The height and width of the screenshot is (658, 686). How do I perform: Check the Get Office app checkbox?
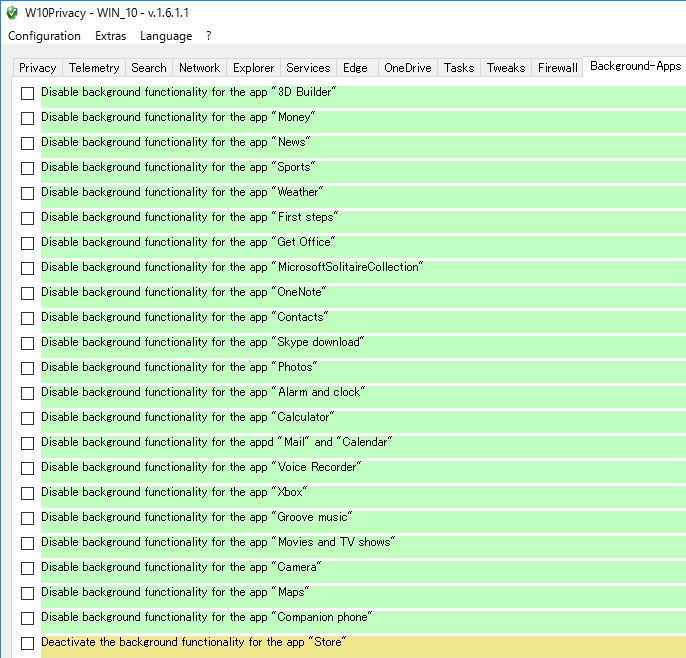coord(27,243)
